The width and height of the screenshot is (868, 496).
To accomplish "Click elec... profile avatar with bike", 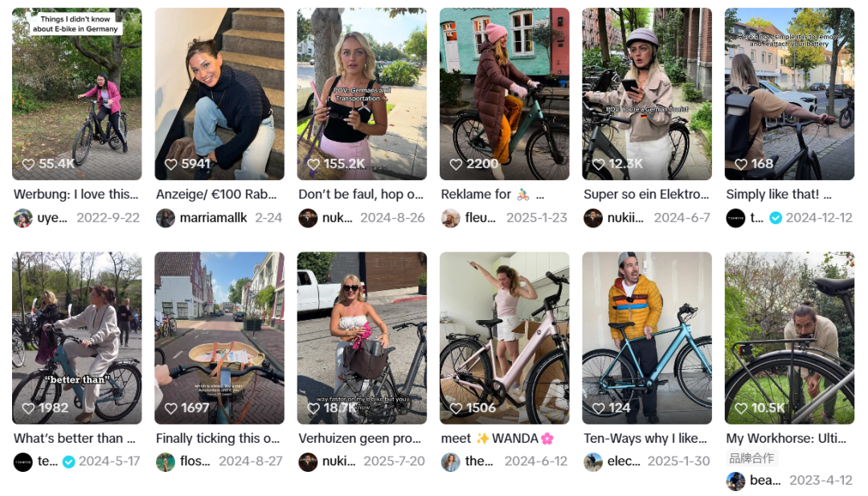I will click(593, 461).
